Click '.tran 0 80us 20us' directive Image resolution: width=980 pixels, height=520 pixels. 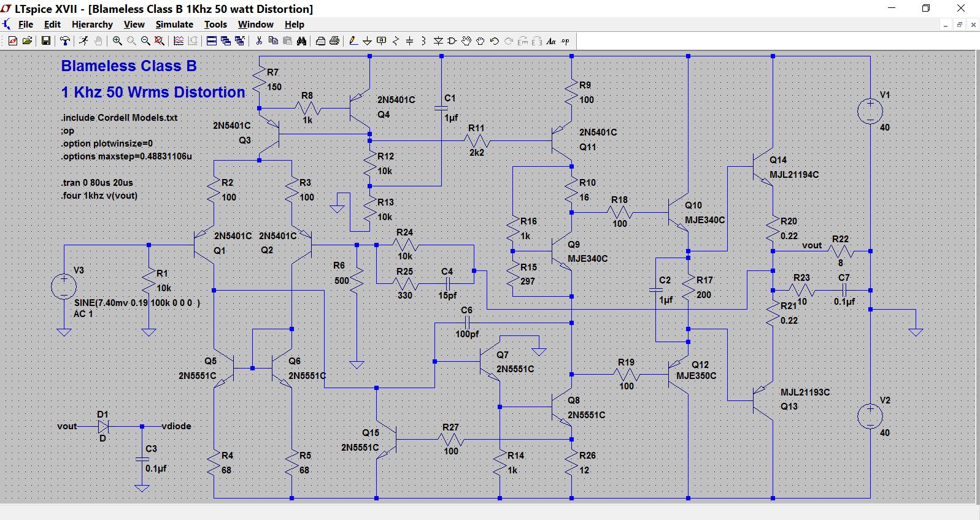pos(97,183)
